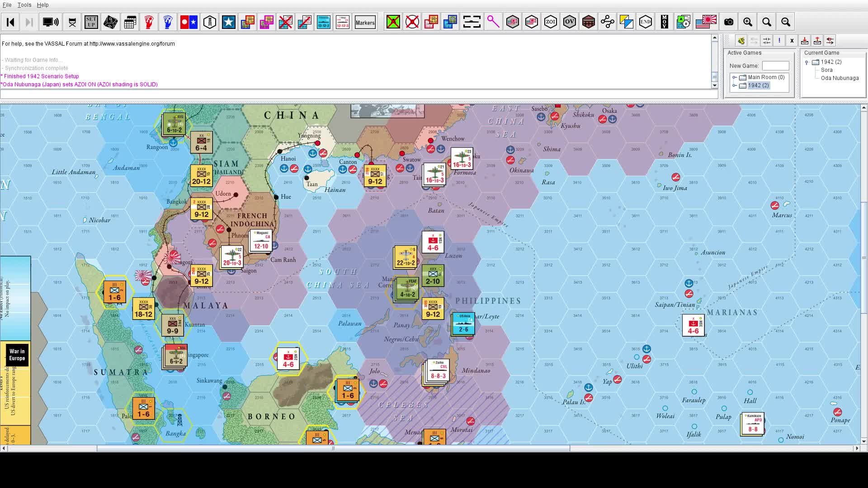Expand the Main Room (0) node
Screen dimensions: 868x488
735,77
